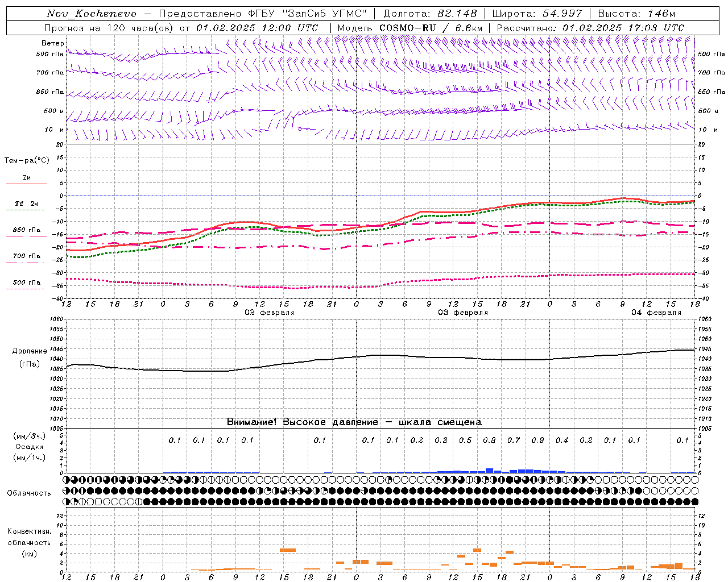
Task: Click the 'Конвективн.' convective cloud label
Action: (30, 531)
